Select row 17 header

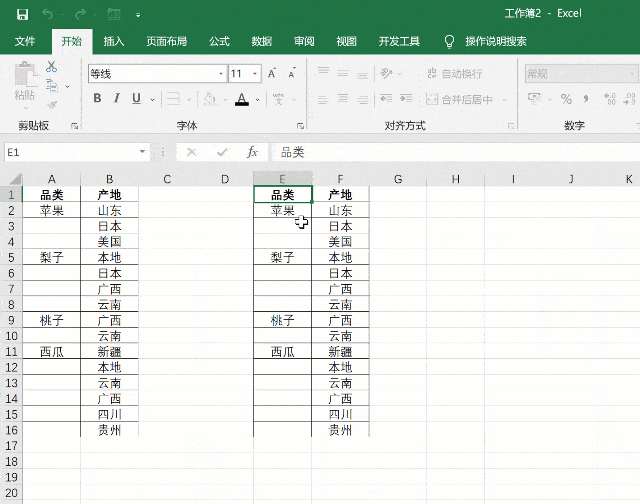[11, 446]
